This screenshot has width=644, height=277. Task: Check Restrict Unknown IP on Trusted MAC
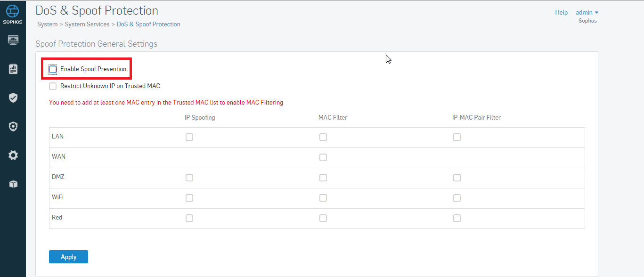(53, 86)
